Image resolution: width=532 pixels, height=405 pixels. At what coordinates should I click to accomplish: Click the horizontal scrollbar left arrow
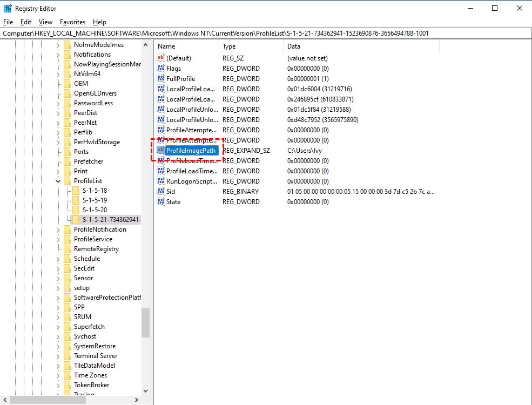pos(5,400)
